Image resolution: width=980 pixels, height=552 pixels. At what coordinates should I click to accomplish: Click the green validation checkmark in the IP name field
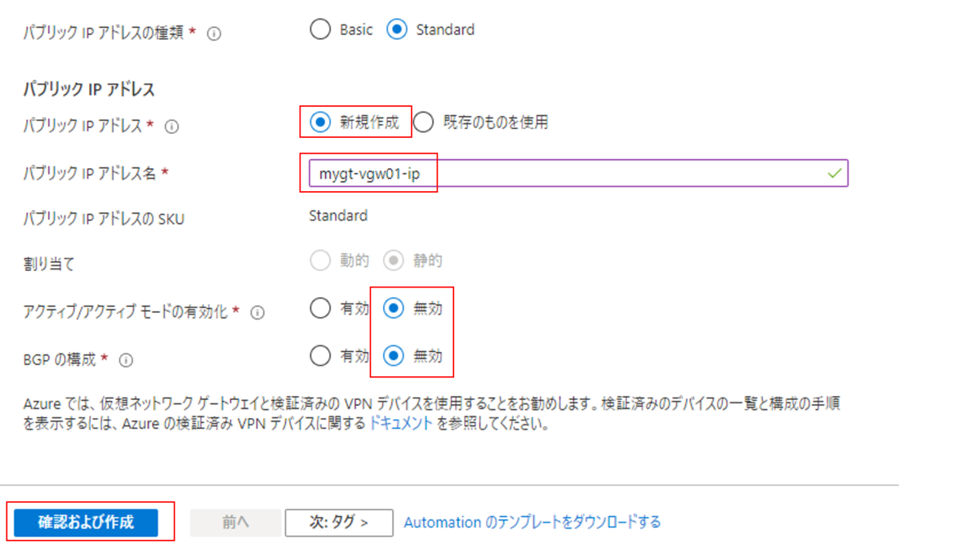click(x=835, y=172)
